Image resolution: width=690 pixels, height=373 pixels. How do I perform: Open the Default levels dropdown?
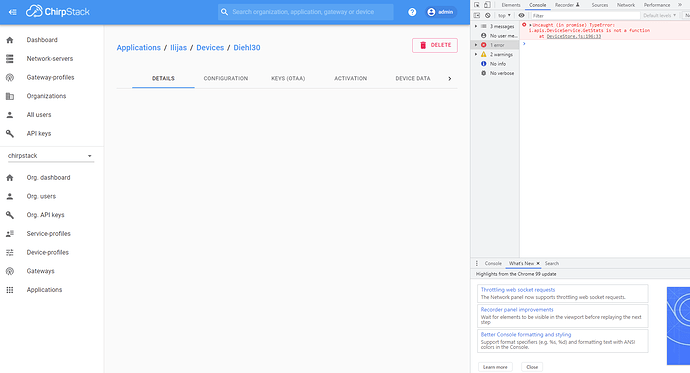[x=659, y=15]
